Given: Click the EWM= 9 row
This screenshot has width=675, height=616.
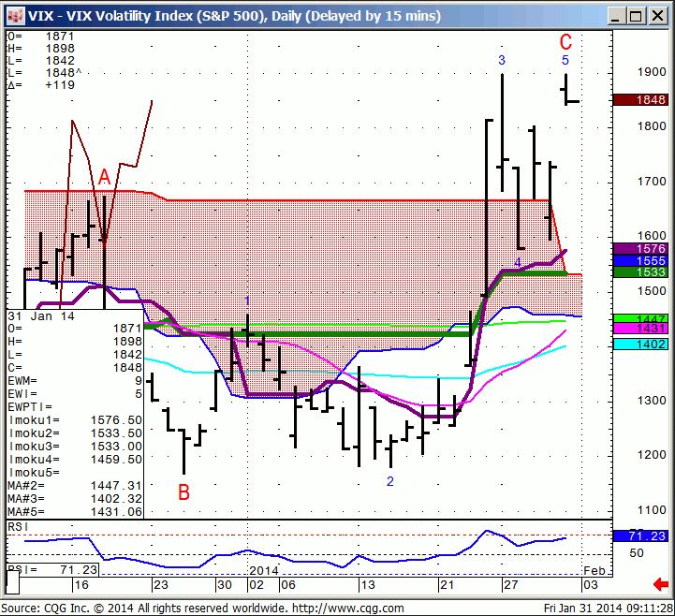Looking at the screenshot, I should pyautogui.click(x=75, y=380).
